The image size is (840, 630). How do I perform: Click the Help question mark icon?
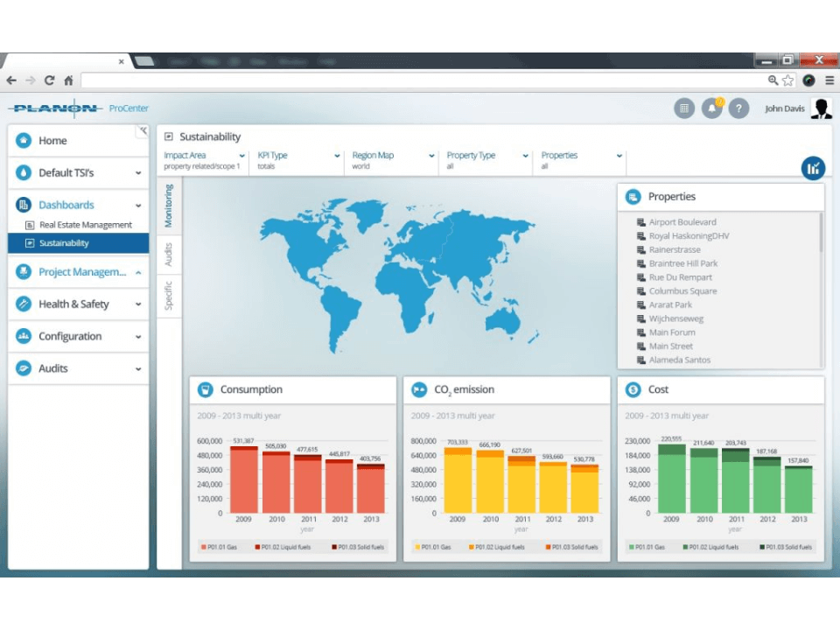[x=739, y=108]
